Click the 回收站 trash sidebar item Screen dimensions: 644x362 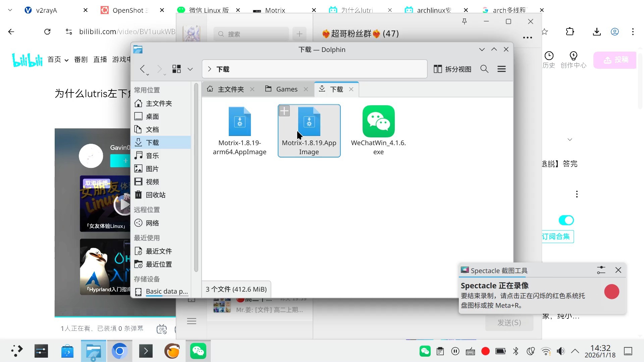click(155, 195)
